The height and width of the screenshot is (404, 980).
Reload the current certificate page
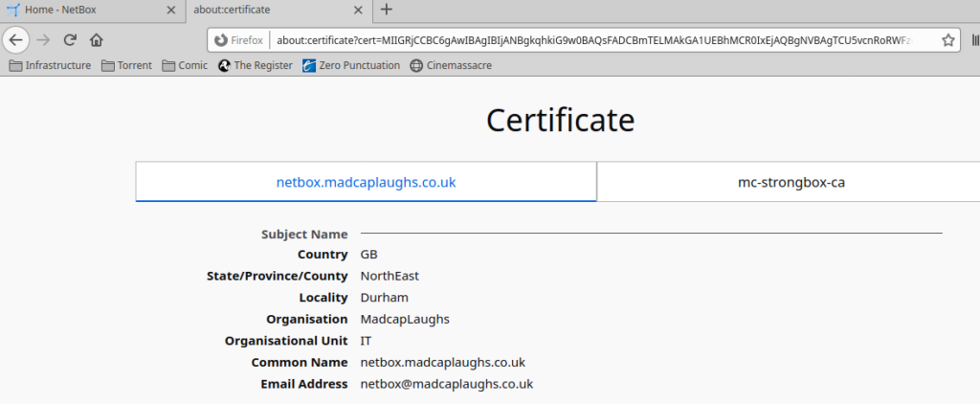tap(70, 40)
